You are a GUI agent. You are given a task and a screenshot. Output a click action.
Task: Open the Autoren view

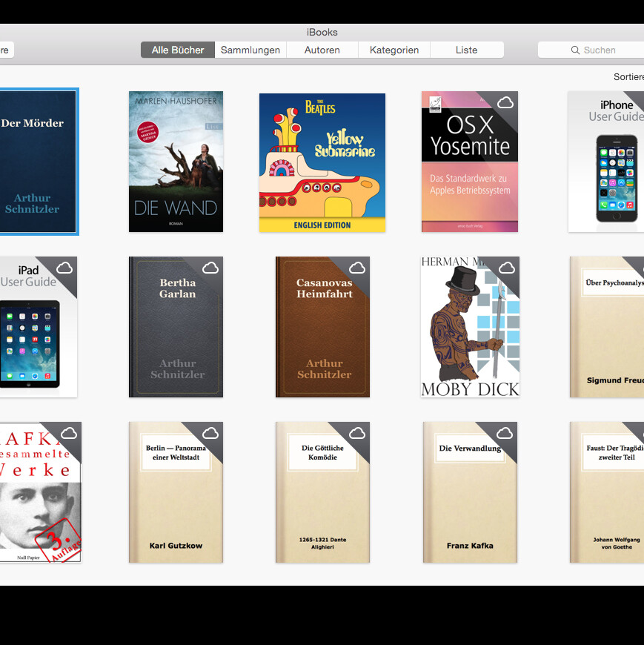tap(322, 50)
